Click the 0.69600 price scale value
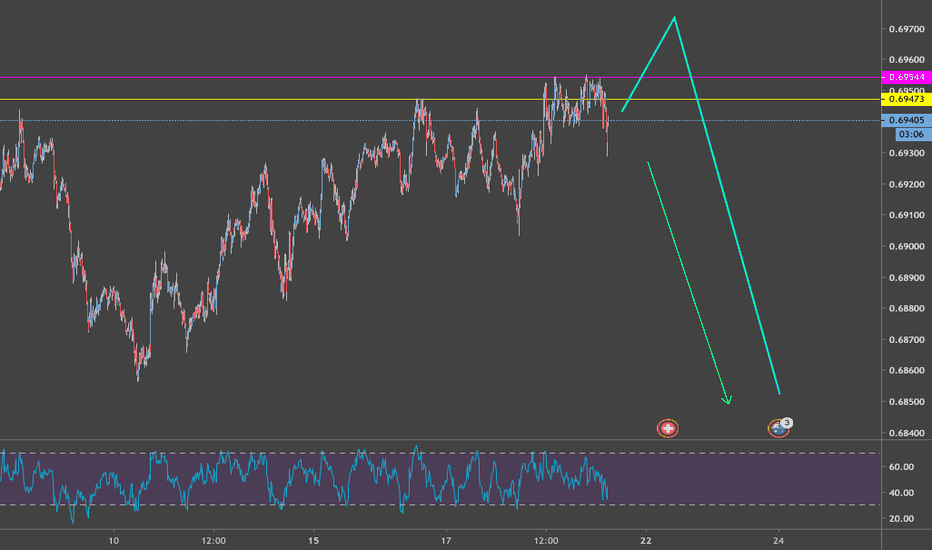The image size is (932, 550). coord(906,60)
